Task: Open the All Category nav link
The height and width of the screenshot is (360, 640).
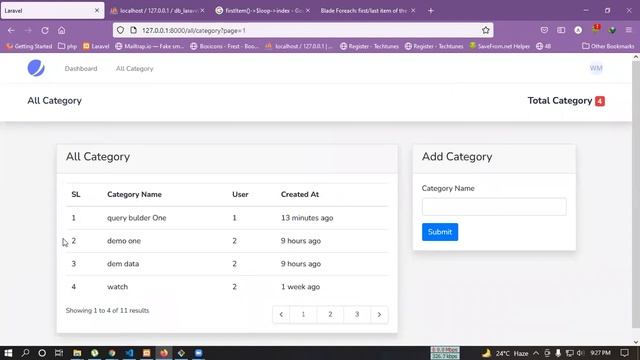Action: (x=134, y=69)
